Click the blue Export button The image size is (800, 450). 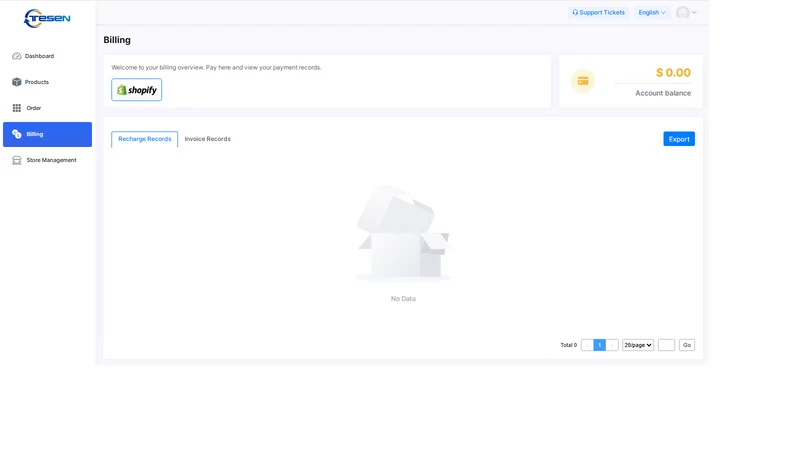679,139
